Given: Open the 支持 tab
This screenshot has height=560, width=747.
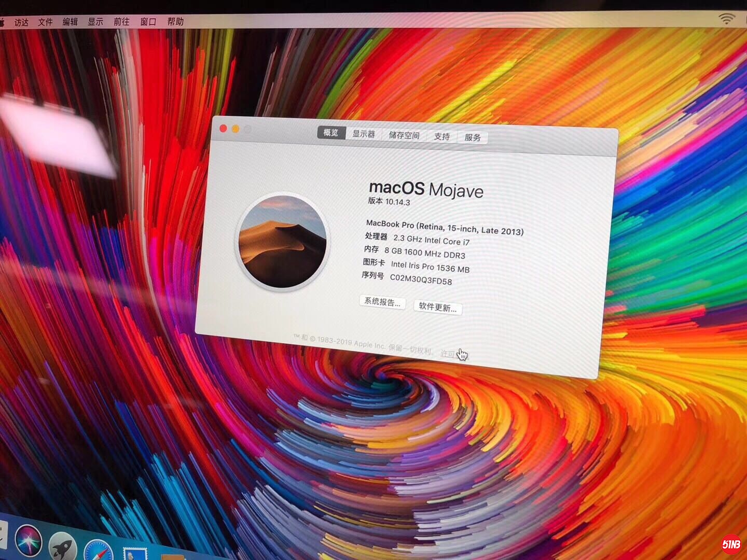Looking at the screenshot, I should click(x=442, y=136).
